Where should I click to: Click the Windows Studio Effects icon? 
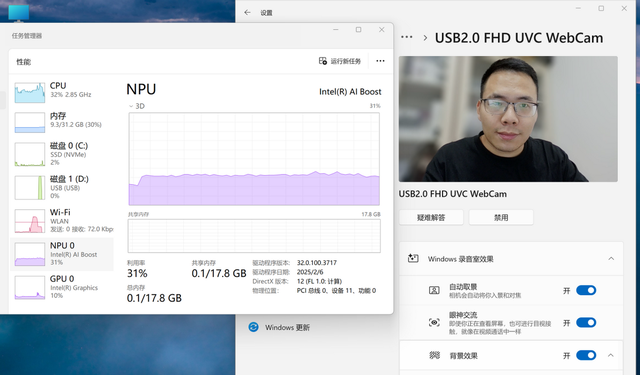click(413, 259)
